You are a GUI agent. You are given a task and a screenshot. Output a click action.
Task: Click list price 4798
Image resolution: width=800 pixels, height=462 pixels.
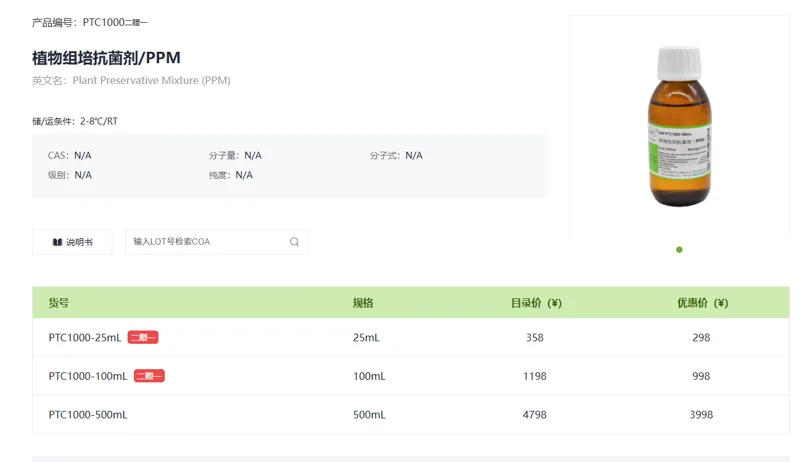(x=535, y=415)
